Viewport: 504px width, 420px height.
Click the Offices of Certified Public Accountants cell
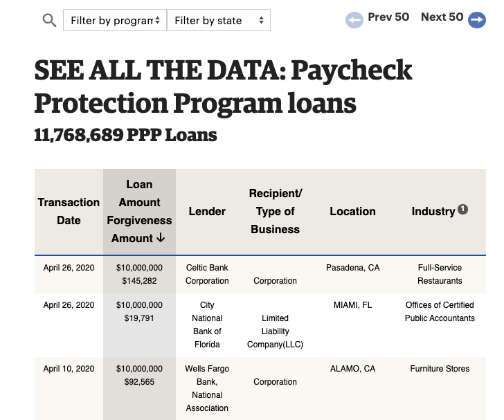440,311
